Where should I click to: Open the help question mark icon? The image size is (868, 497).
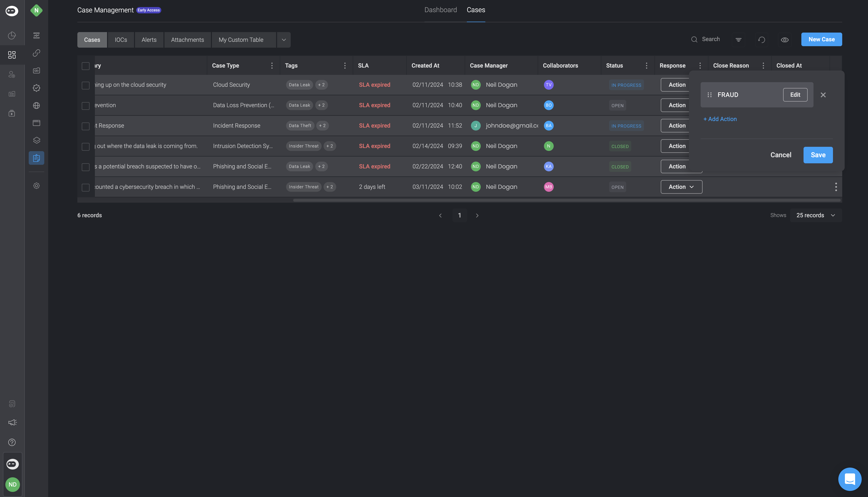12,442
